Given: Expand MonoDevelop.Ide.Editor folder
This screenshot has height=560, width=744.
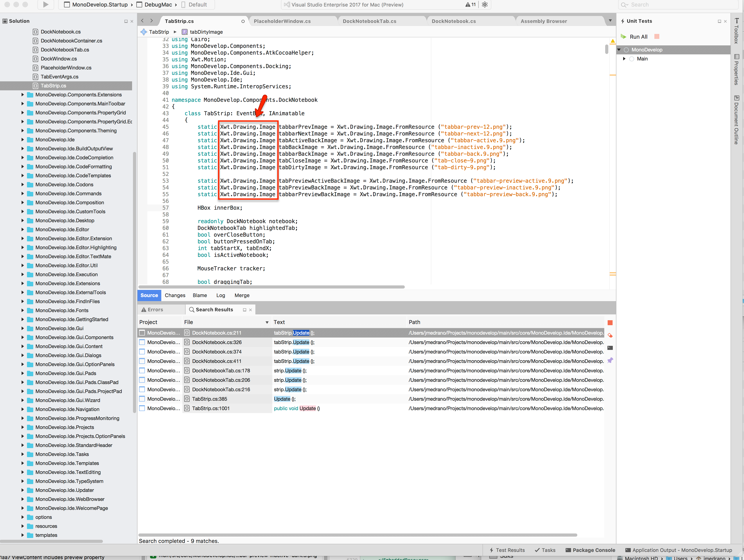Looking at the screenshot, I should 22,229.
